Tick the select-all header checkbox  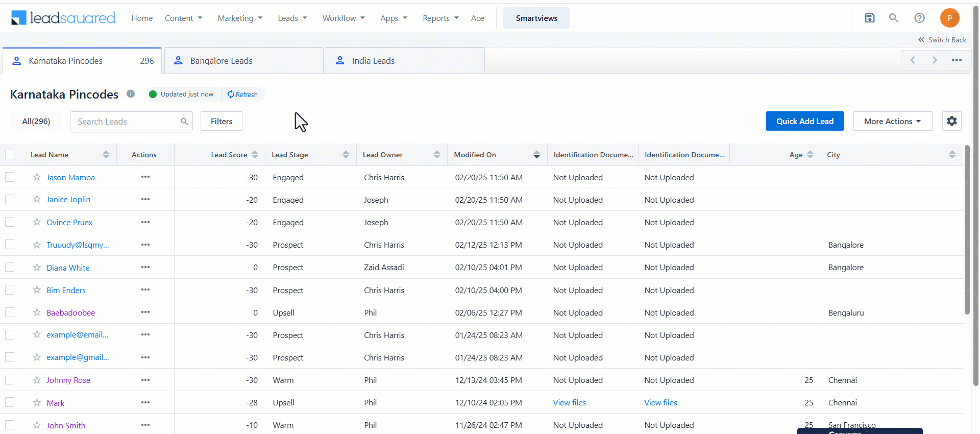10,154
